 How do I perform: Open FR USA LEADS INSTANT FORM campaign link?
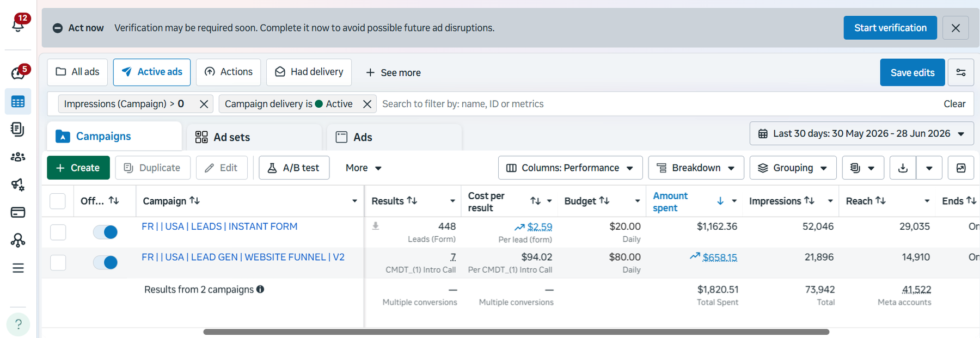[219, 226]
